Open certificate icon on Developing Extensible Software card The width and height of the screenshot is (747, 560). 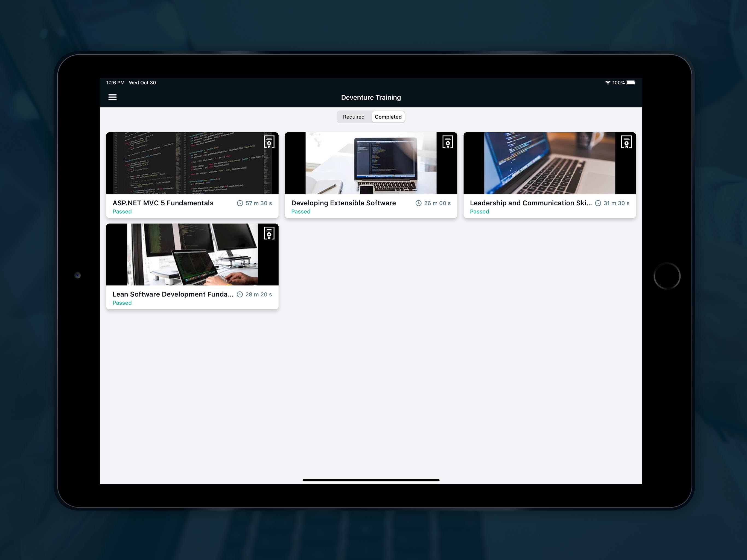(x=448, y=142)
